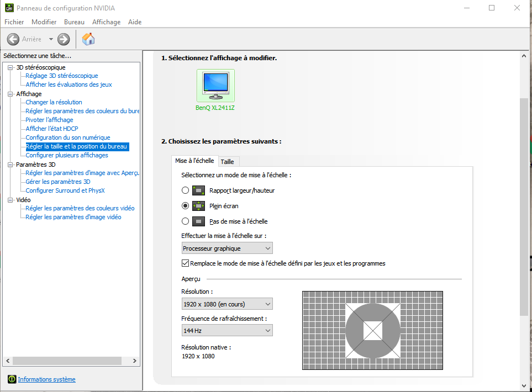The width and height of the screenshot is (532, 392).
Task: Click the main panel vertical scrollbar thumb
Action: [524, 207]
